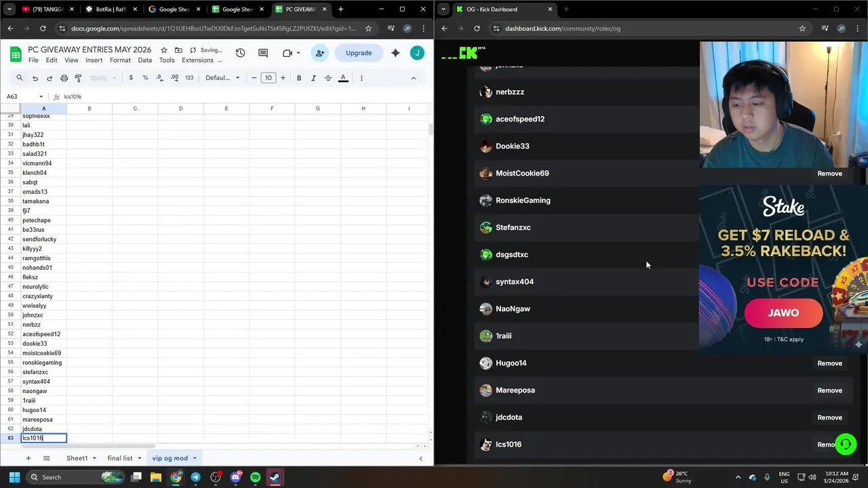
Task: Click the undo arrow in Sheets toolbar
Action: click(35, 78)
